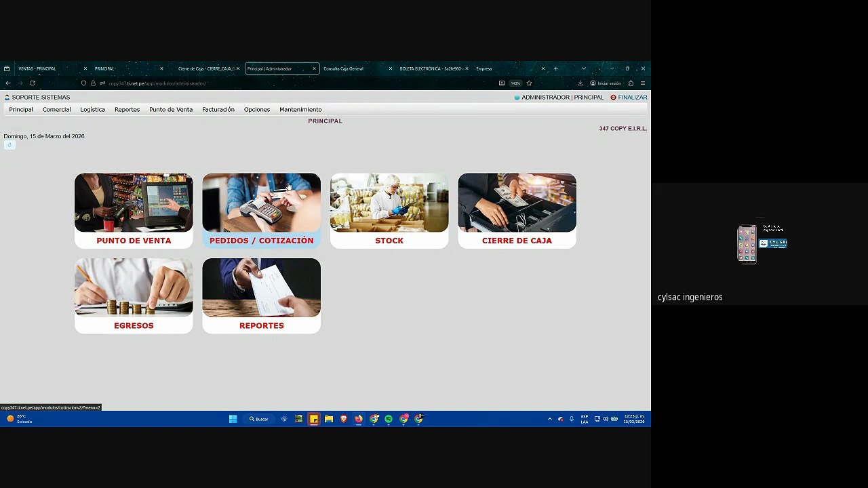Expand the list-all-tabs dropdown arrow
The image size is (868, 488).
[583, 68]
